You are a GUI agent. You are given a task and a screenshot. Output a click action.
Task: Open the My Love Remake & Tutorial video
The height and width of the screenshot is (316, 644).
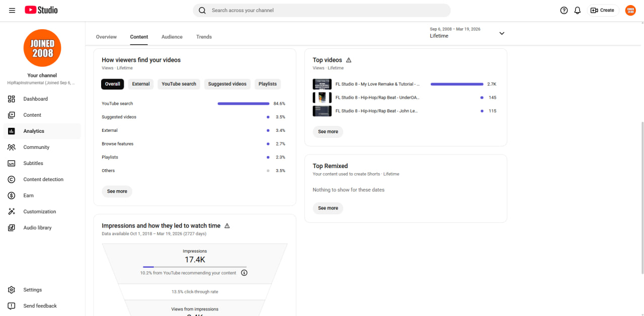377,84
